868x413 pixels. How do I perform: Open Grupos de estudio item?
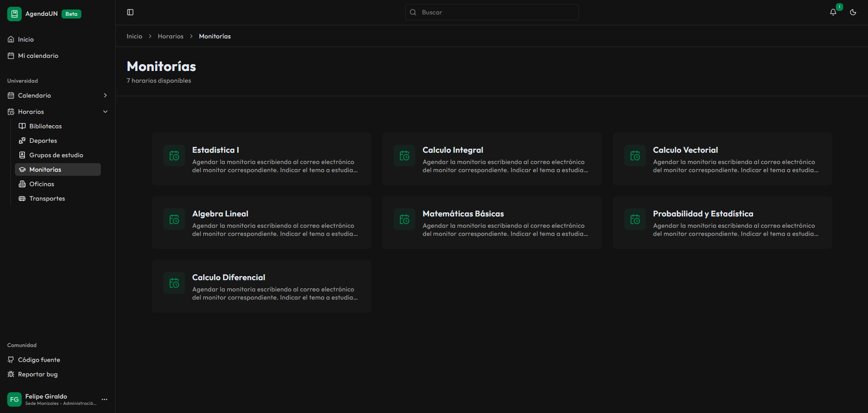(58, 155)
